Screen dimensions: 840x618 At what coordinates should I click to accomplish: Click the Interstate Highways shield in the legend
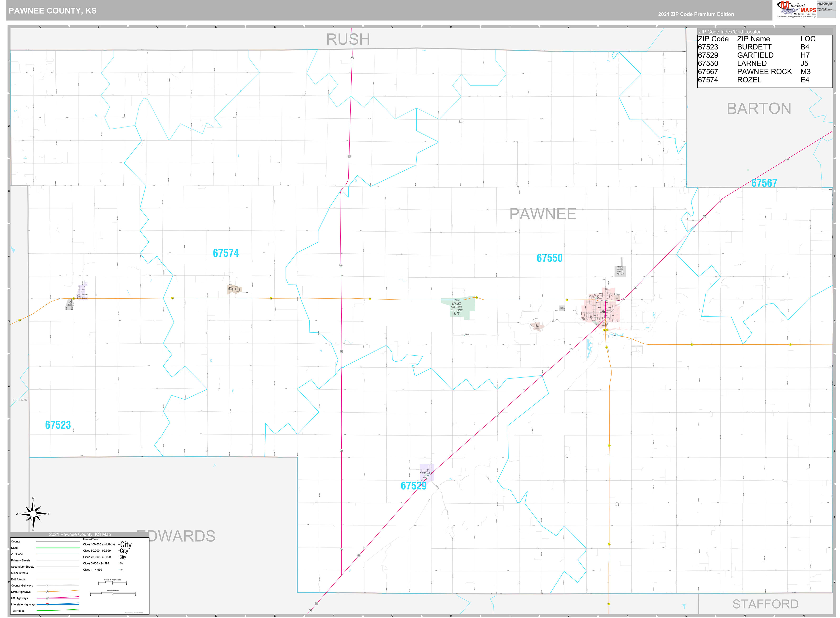click(47, 604)
